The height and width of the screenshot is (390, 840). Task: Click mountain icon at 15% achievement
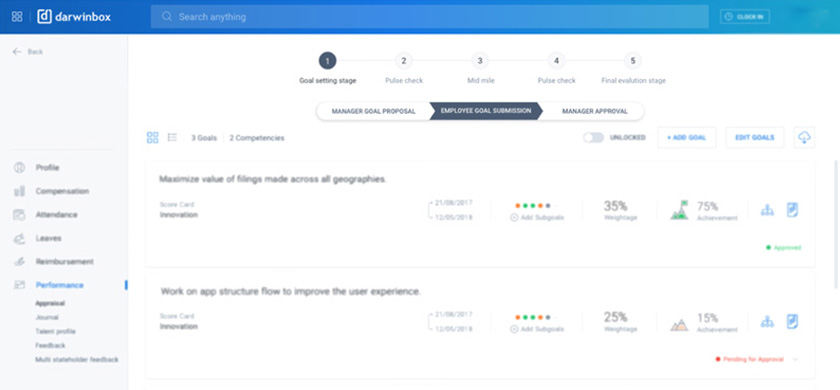pyautogui.click(x=679, y=325)
